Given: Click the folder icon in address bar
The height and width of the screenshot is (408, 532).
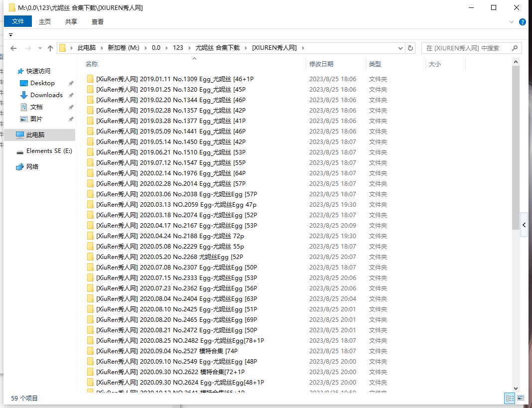Looking at the screenshot, I should (x=62, y=48).
